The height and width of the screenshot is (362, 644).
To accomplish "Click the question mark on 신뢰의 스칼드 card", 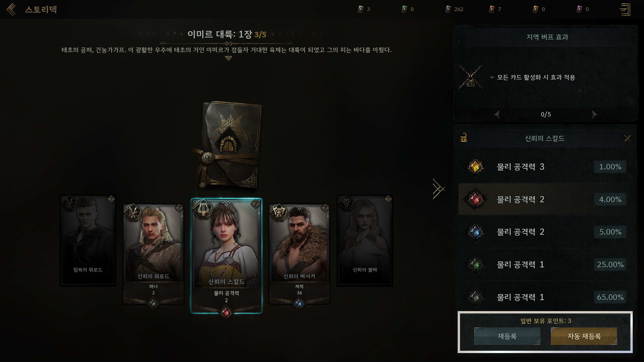I will (255, 204).
